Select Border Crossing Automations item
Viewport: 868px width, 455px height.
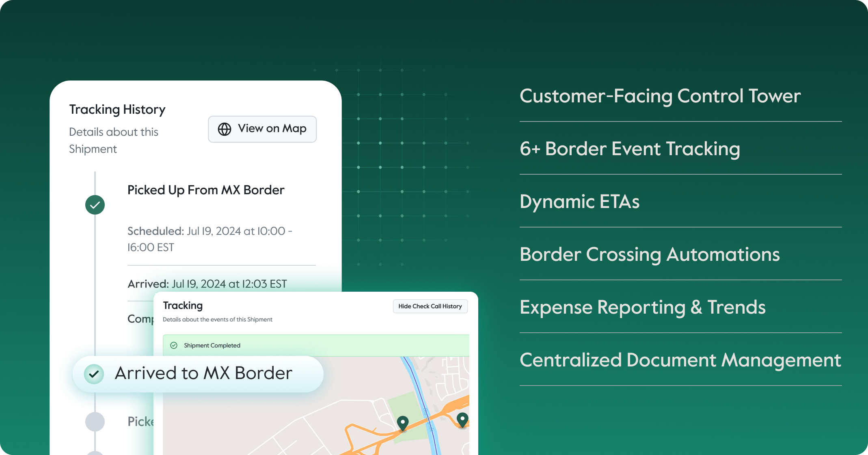[650, 255]
